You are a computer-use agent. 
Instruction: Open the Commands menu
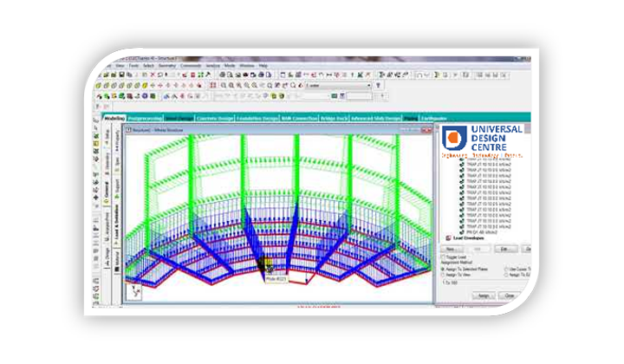pyautogui.click(x=191, y=66)
